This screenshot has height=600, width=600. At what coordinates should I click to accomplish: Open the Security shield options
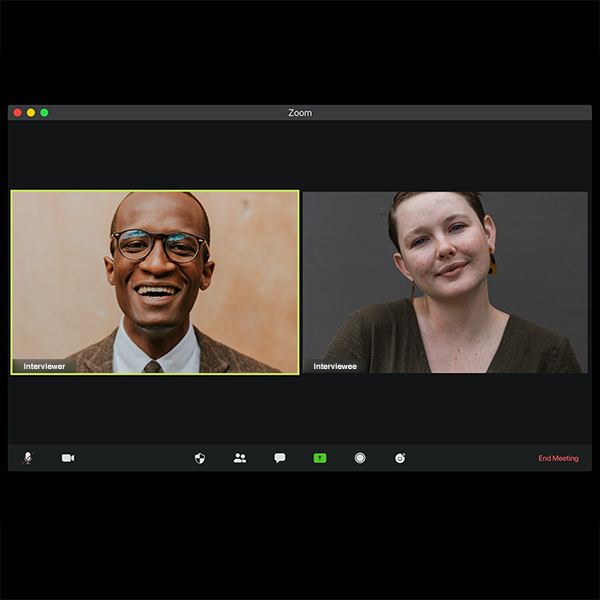point(200,458)
